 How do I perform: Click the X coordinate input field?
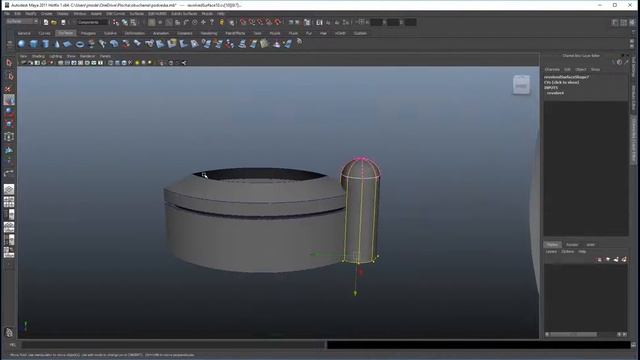[377, 22]
